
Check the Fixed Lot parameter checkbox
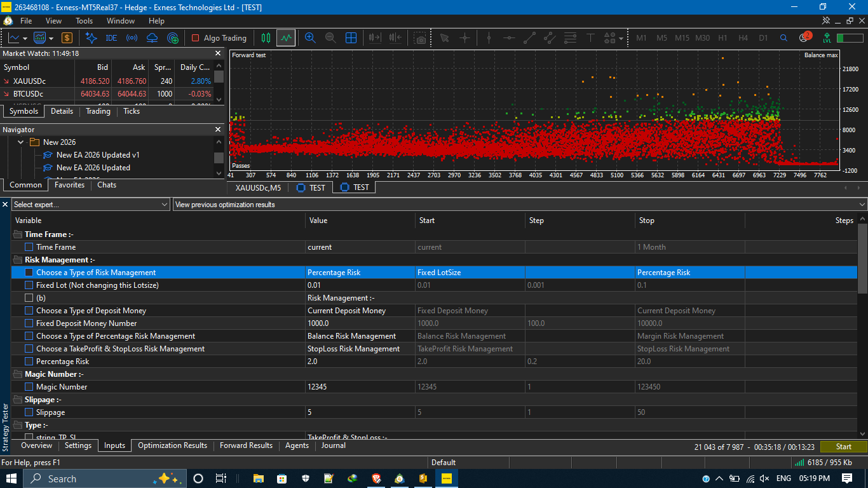29,285
